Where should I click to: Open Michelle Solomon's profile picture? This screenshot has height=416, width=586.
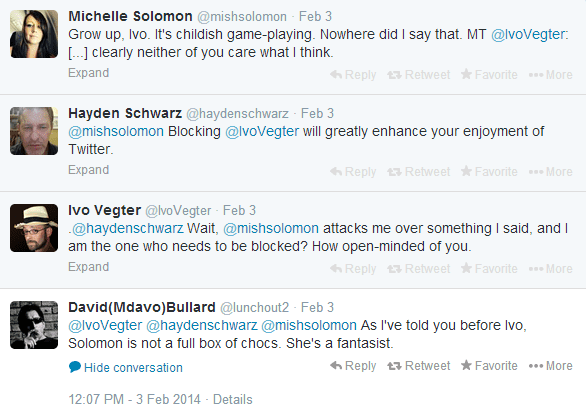[34, 34]
